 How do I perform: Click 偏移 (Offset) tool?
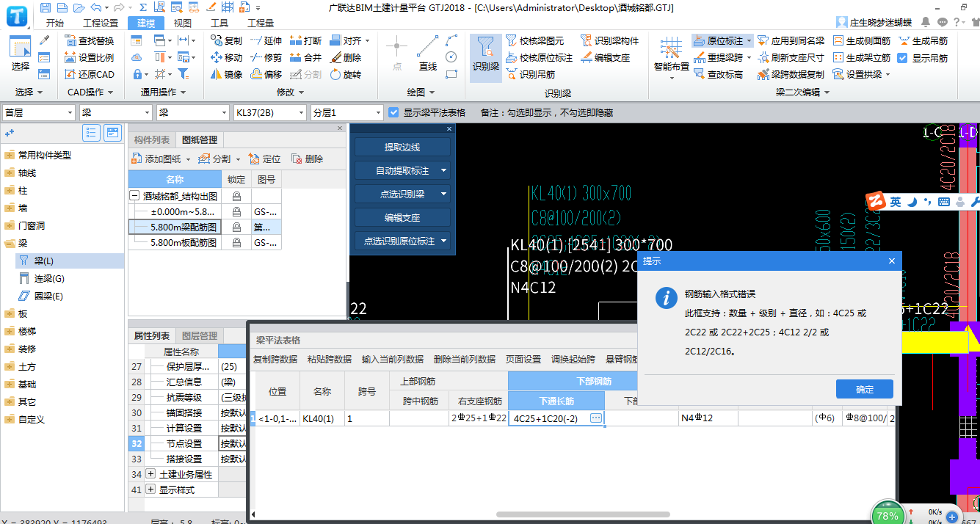(x=266, y=74)
